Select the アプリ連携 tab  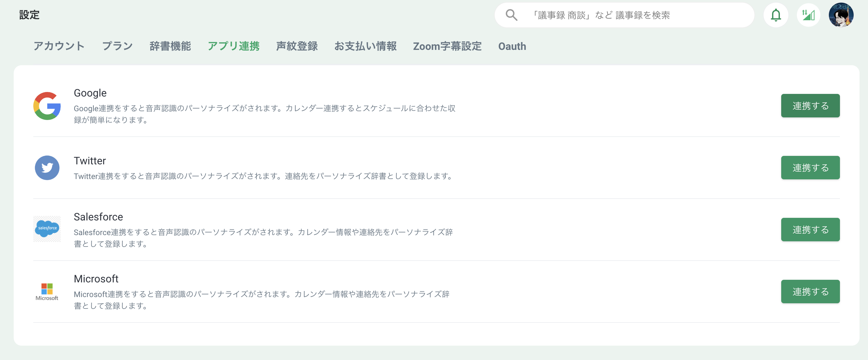point(234,46)
